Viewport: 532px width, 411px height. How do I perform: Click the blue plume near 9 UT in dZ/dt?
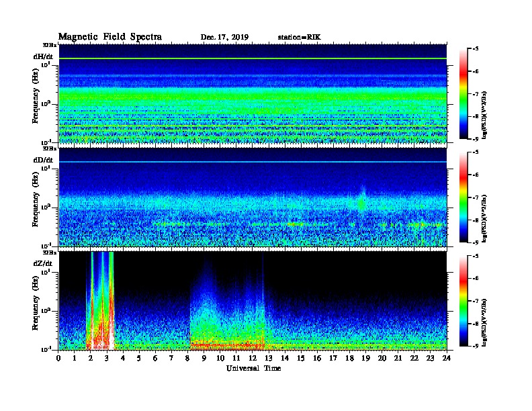(x=205, y=288)
